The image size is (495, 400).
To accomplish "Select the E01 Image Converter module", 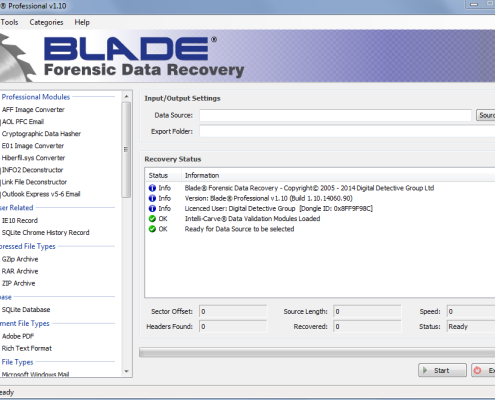I will click(33, 146).
